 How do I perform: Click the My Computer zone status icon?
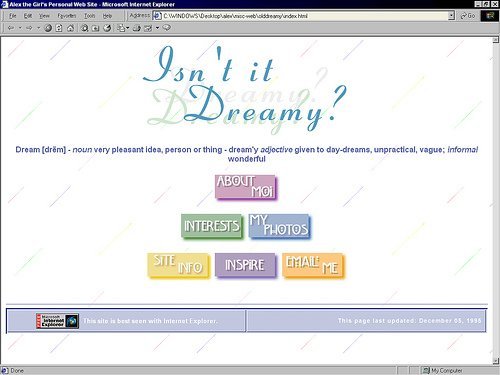426,370
